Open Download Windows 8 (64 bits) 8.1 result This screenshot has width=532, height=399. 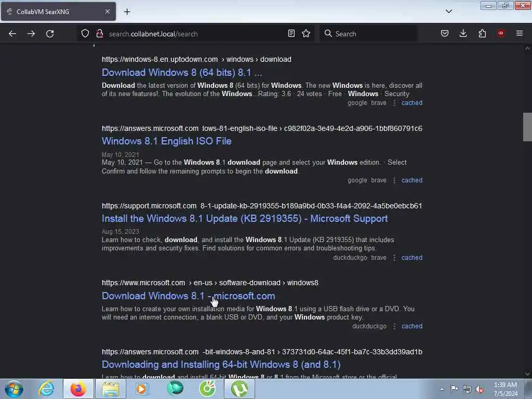pyautogui.click(x=182, y=72)
